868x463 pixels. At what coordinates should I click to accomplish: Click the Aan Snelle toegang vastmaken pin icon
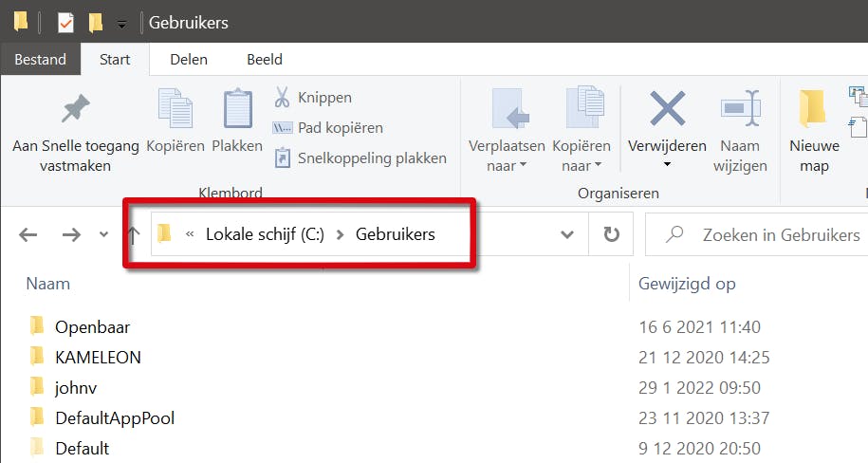pyautogui.click(x=75, y=110)
